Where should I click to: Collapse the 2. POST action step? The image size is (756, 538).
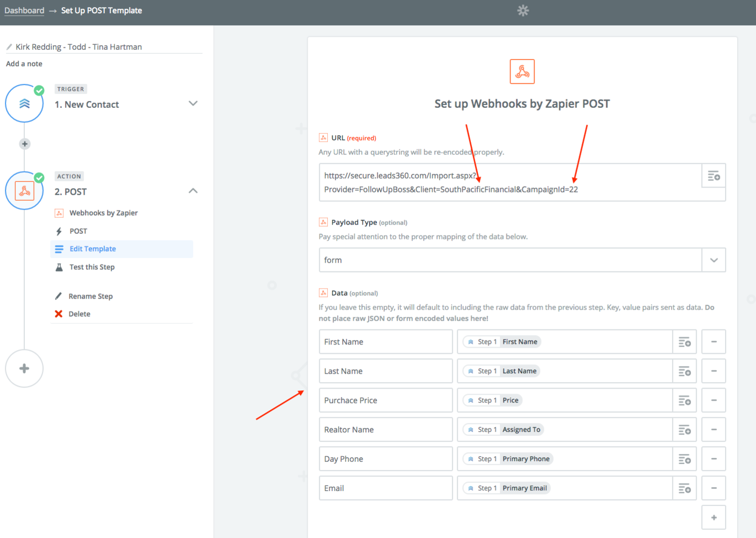(193, 190)
